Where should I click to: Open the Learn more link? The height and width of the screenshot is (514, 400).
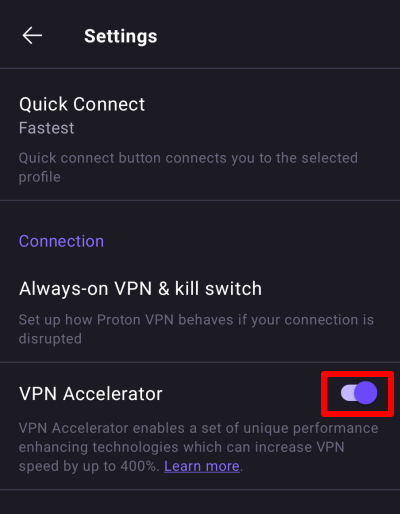202,466
